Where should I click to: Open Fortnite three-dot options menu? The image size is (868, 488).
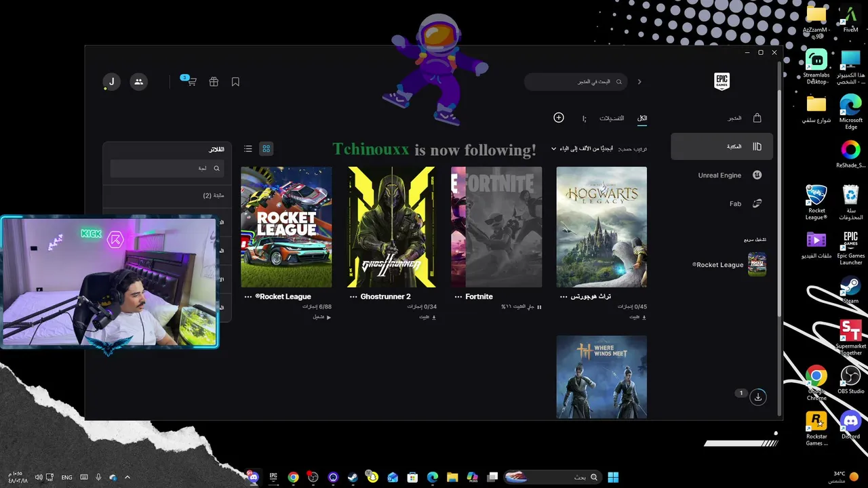(x=458, y=297)
